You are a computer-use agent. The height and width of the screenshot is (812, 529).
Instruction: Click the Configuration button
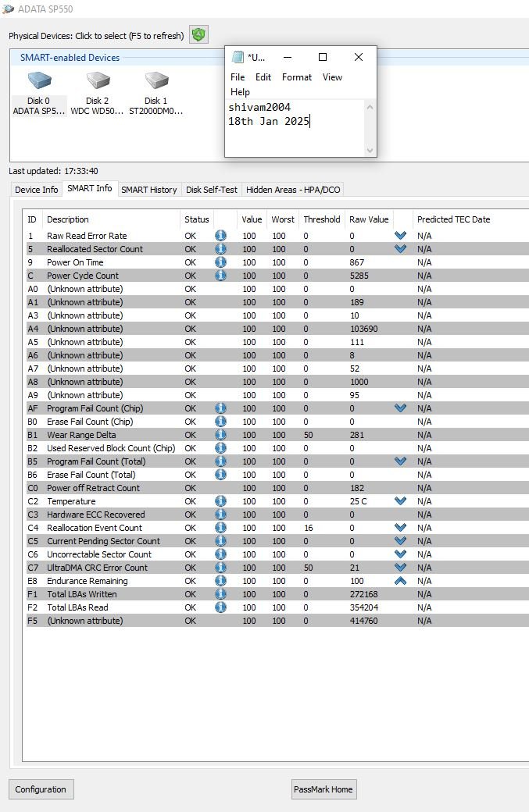tap(41, 789)
